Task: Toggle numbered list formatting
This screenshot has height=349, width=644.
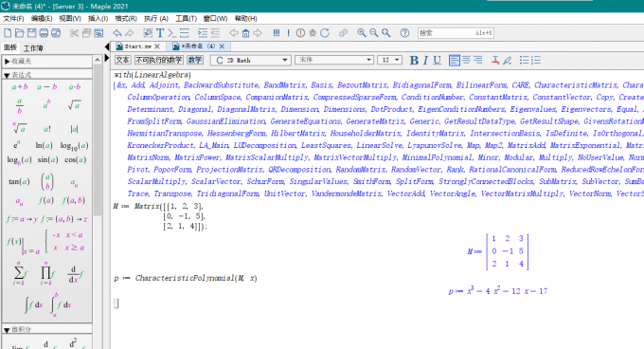Action: pyautogui.click(x=536, y=61)
